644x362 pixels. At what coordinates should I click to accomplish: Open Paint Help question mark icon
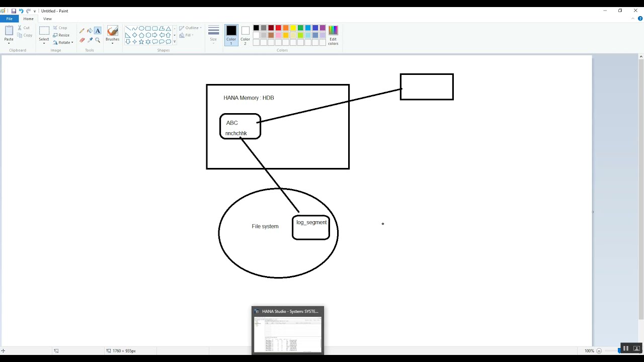click(x=640, y=19)
